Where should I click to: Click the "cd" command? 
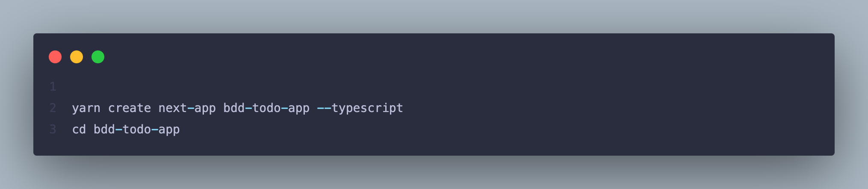point(79,130)
